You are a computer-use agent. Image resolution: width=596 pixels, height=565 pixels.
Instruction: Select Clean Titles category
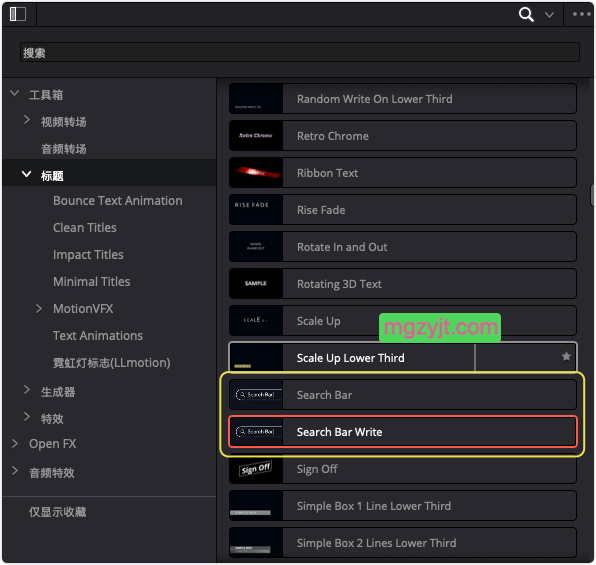click(85, 227)
